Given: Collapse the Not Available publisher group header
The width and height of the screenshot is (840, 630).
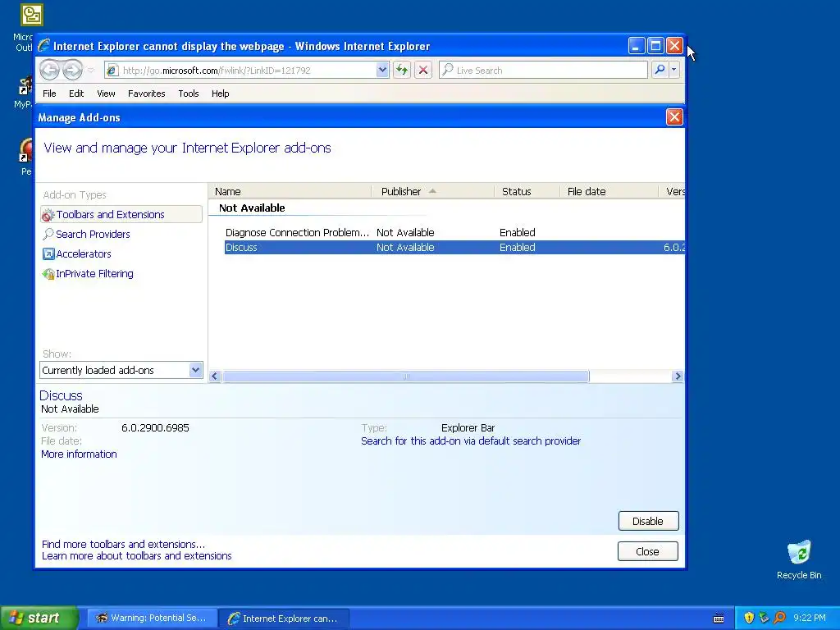Looking at the screenshot, I should [x=252, y=208].
